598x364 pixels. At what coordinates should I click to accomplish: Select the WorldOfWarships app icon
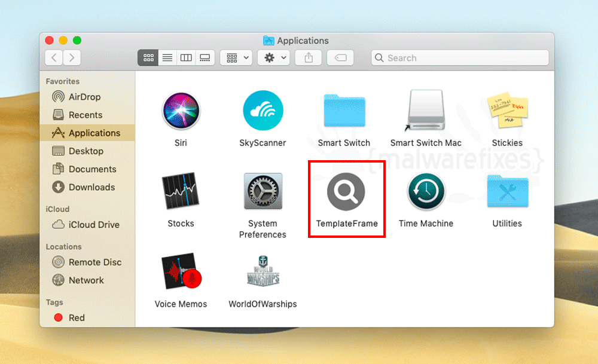pyautogui.click(x=263, y=271)
